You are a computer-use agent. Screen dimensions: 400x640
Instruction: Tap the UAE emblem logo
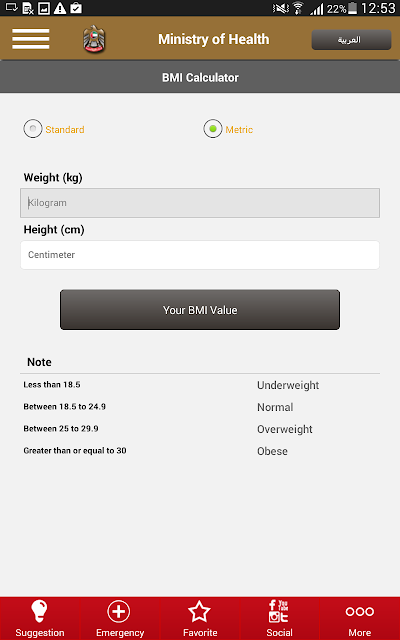(x=94, y=39)
